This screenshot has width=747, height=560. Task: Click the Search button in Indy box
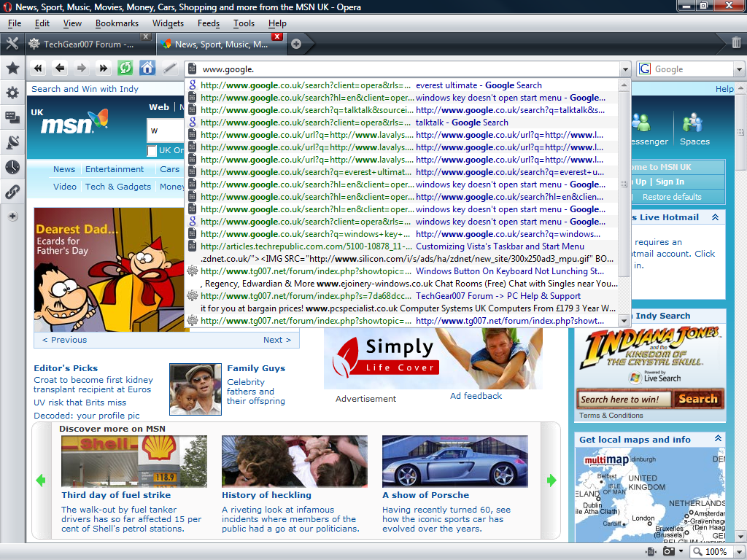tap(698, 399)
